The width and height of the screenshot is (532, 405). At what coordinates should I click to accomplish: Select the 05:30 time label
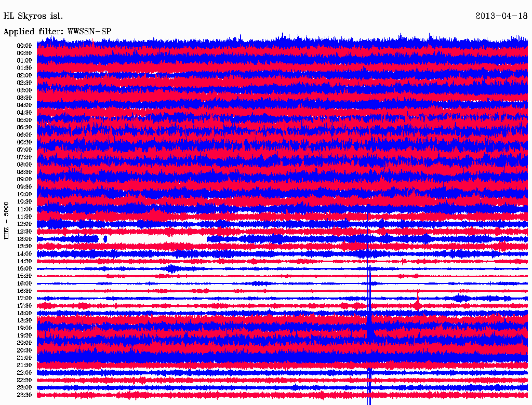pyautogui.click(x=24, y=128)
